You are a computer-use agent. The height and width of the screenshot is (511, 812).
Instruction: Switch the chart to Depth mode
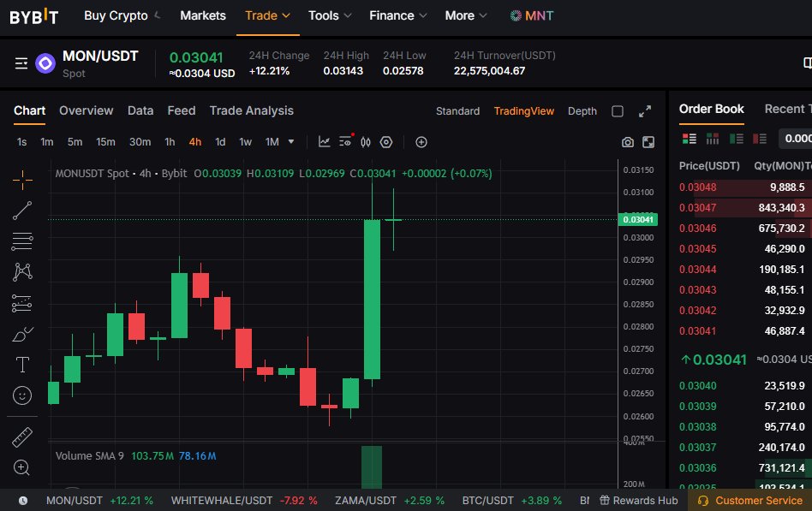click(582, 111)
